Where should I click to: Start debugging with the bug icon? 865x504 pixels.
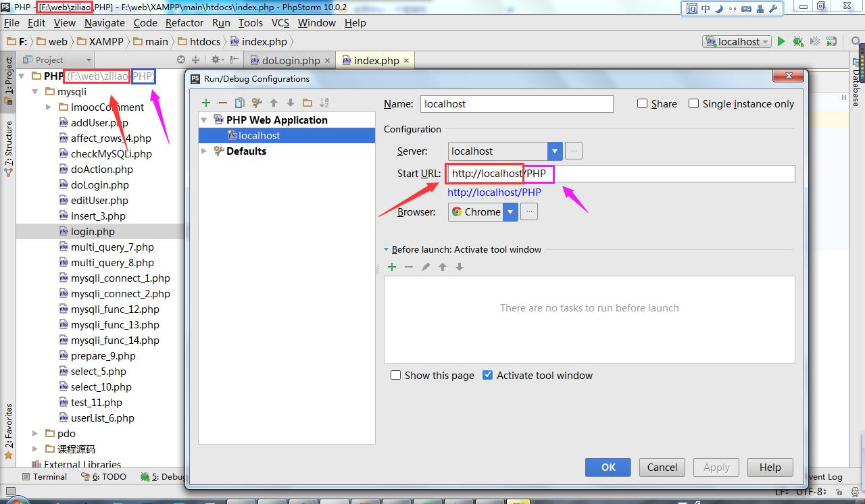point(798,41)
